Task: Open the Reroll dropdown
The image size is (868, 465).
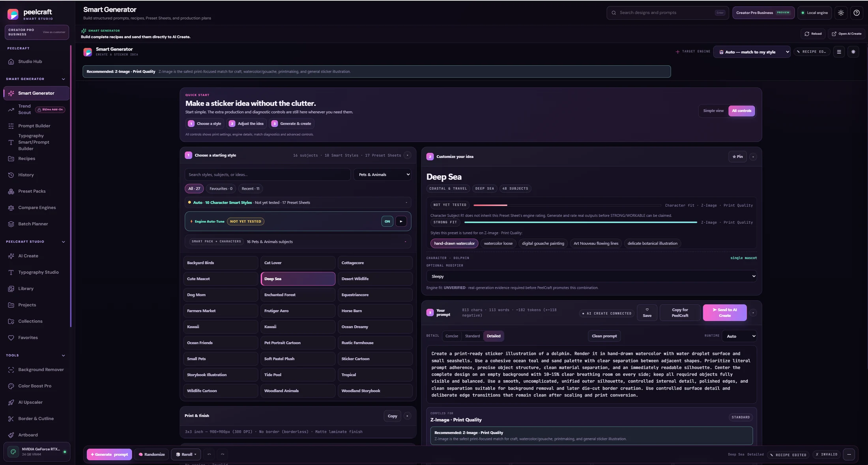Action: 186,454
